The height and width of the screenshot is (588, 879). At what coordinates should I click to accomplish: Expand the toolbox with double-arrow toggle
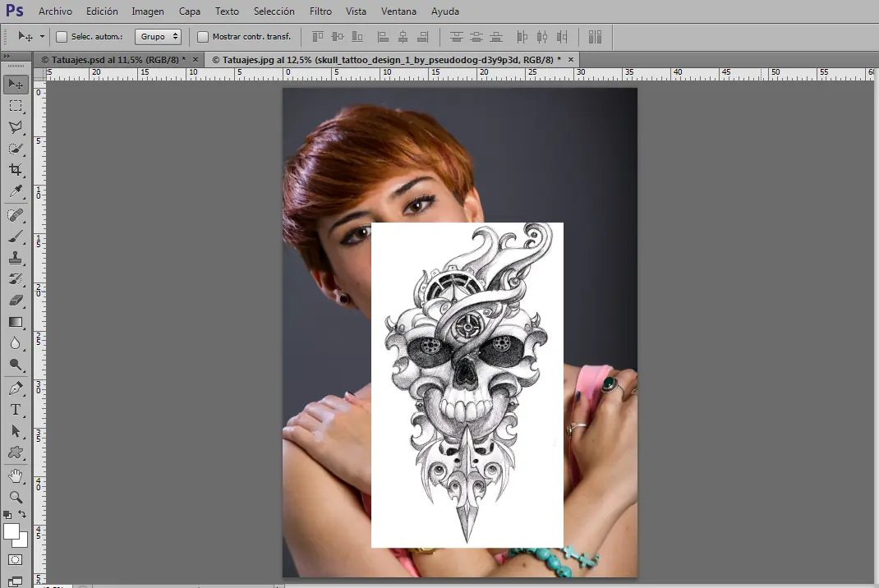coord(7,57)
